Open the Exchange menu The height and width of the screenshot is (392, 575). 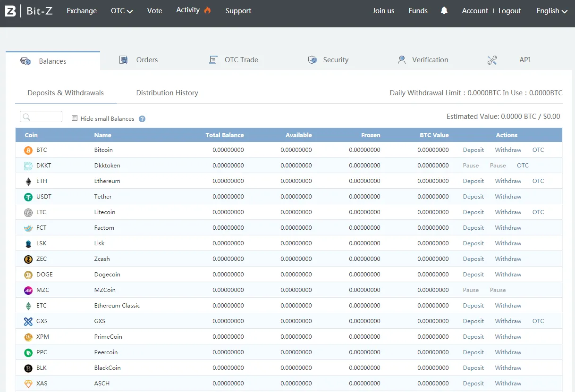point(82,11)
